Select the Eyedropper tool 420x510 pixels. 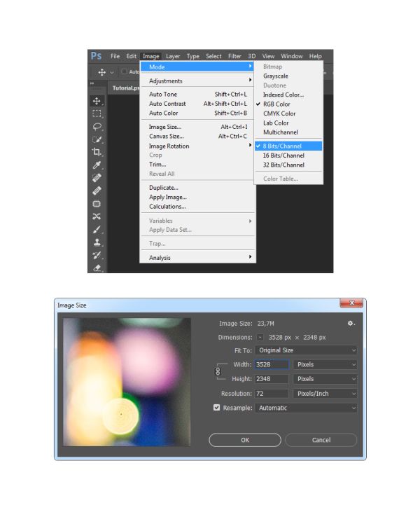click(97, 165)
